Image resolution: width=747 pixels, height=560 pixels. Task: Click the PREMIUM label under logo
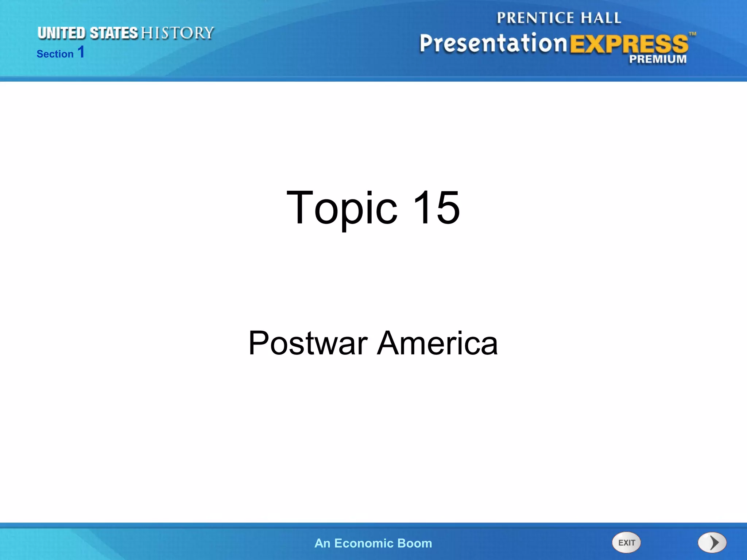click(x=658, y=59)
